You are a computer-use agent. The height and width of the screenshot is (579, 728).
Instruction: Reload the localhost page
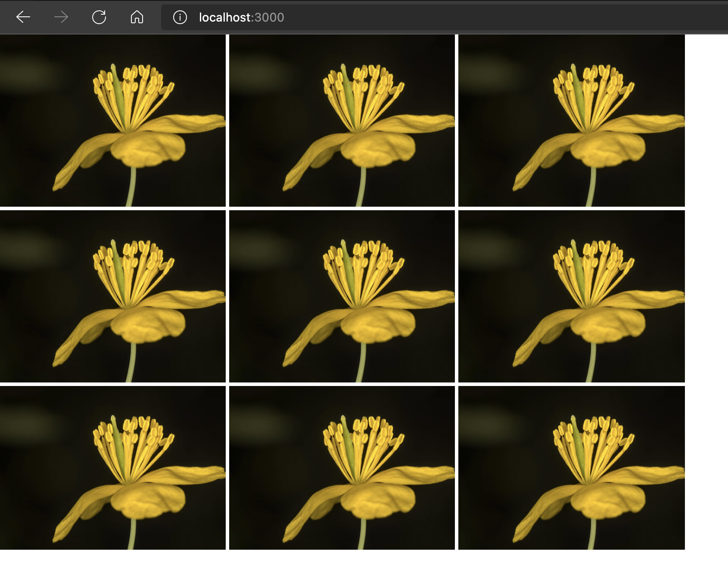tap(99, 17)
